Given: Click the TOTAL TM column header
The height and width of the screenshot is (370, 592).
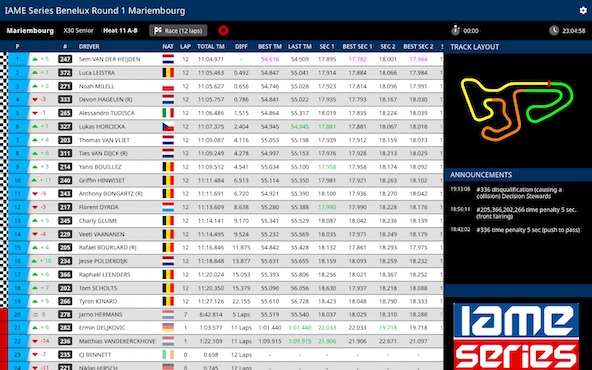Looking at the screenshot, I should 211,46.
